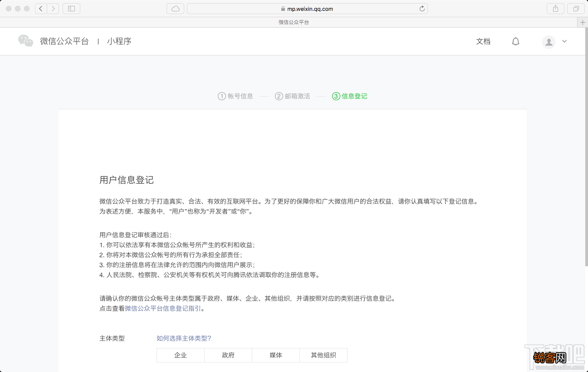Choose 媒体 as subject type
The width and height of the screenshot is (588, 372).
(276, 355)
